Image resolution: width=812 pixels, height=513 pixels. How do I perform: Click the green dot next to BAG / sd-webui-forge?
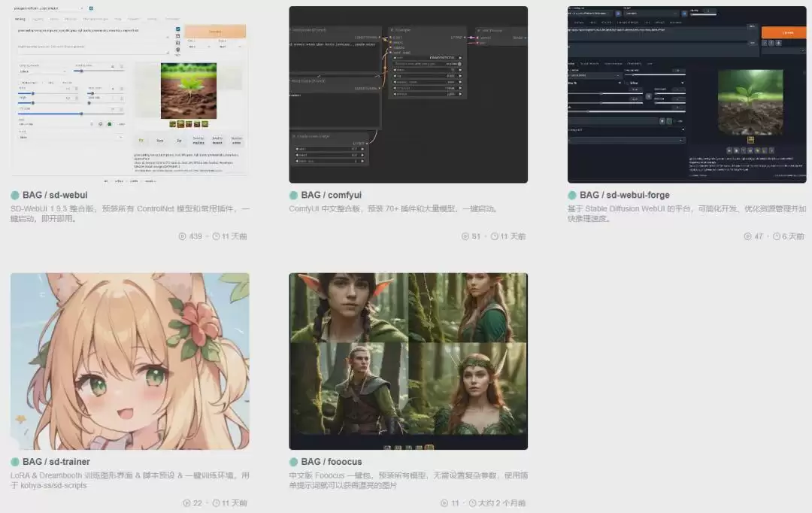(572, 196)
